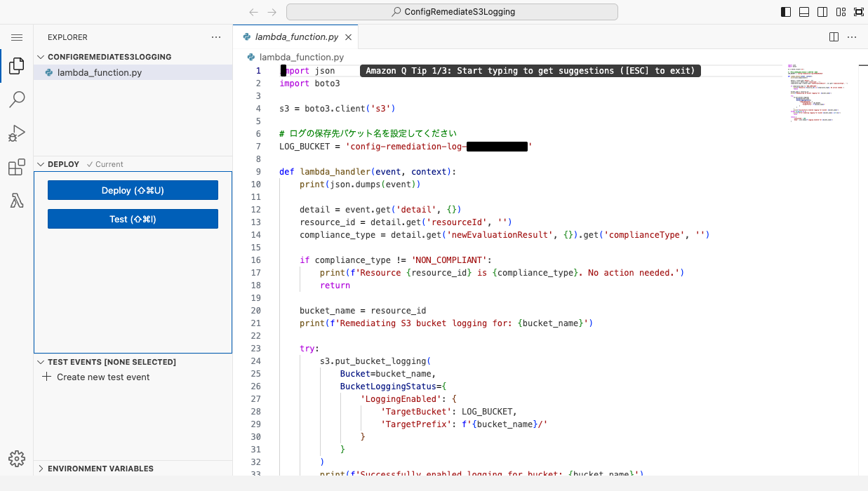
Task: Open Explorer Views and More Actions ellipsis
Action: pos(216,37)
